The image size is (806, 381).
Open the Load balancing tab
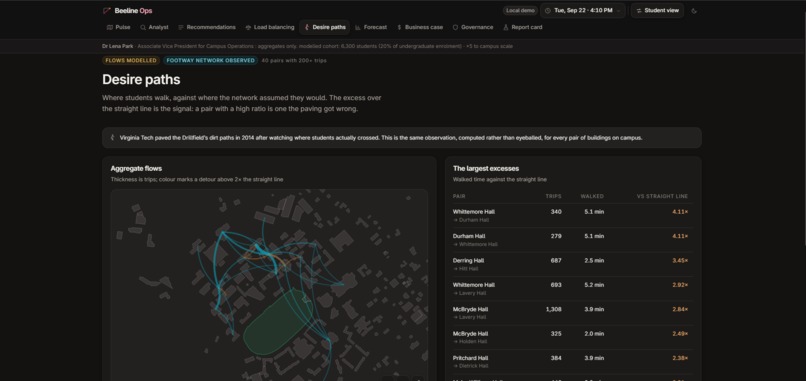click(270, 27)
